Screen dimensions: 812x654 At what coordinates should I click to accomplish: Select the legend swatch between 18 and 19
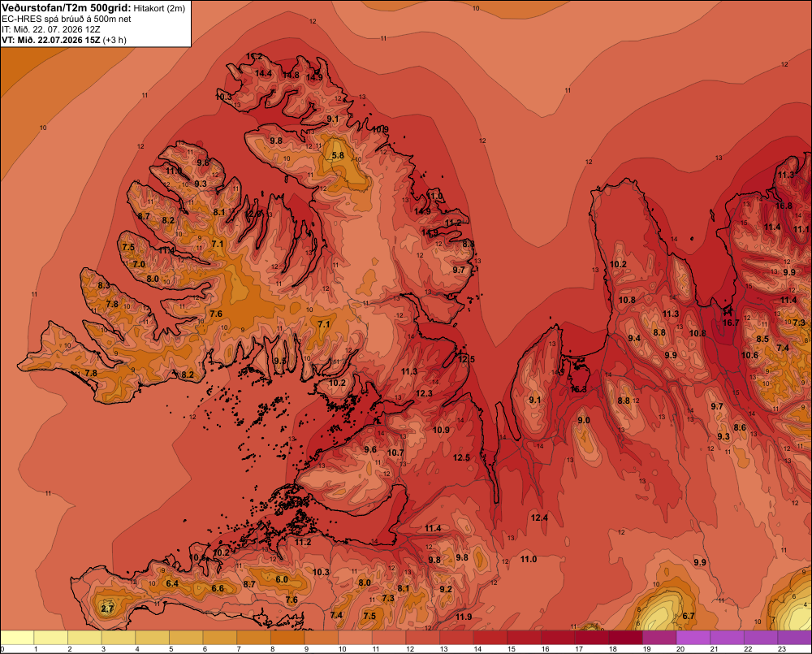click(625, 638)
